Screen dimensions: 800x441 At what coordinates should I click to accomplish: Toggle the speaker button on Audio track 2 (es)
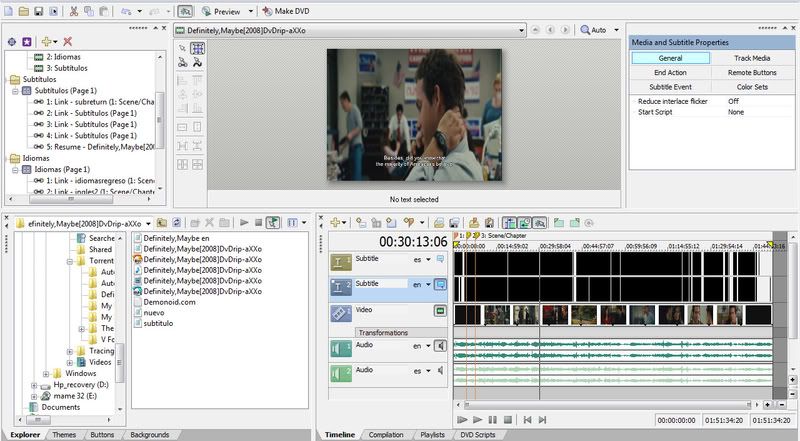(x=440, y=371)
